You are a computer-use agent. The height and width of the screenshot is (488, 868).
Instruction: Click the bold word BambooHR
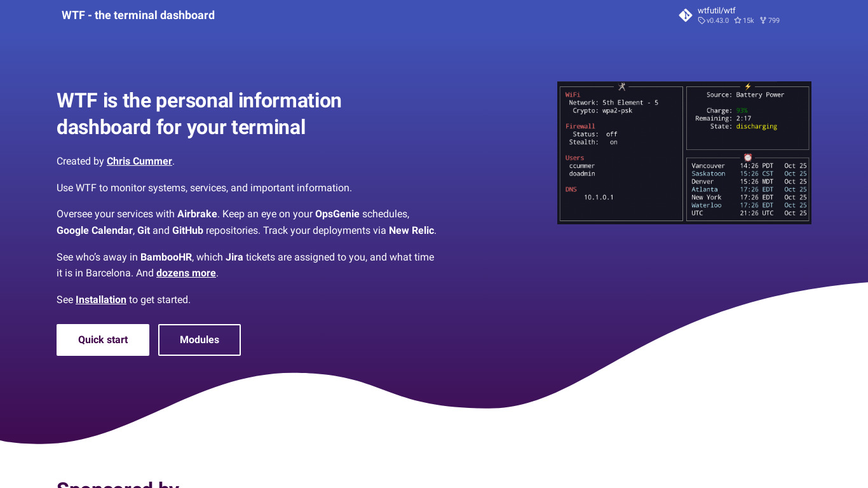point(166,257)
